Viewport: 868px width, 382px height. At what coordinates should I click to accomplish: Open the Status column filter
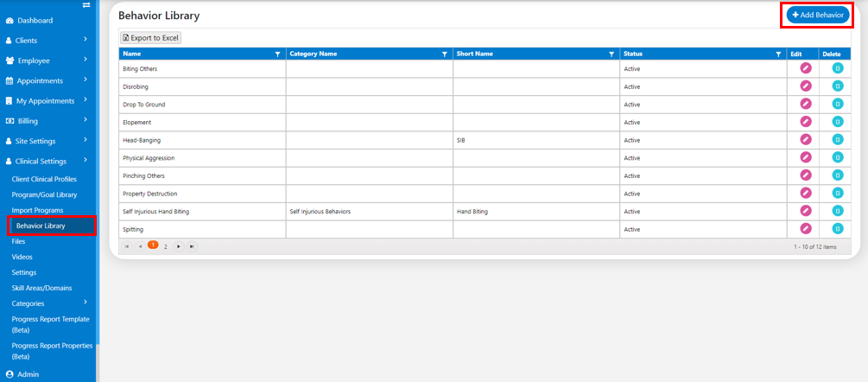[x=778, y=54]
